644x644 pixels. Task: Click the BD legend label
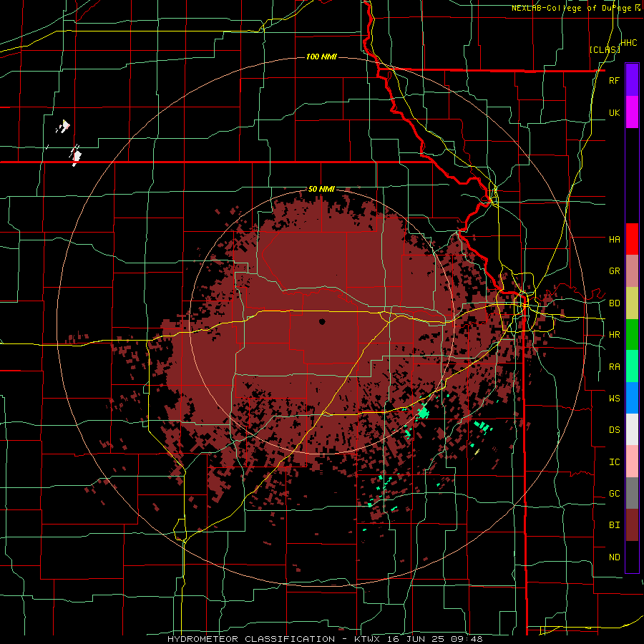(x=614, y=303)
